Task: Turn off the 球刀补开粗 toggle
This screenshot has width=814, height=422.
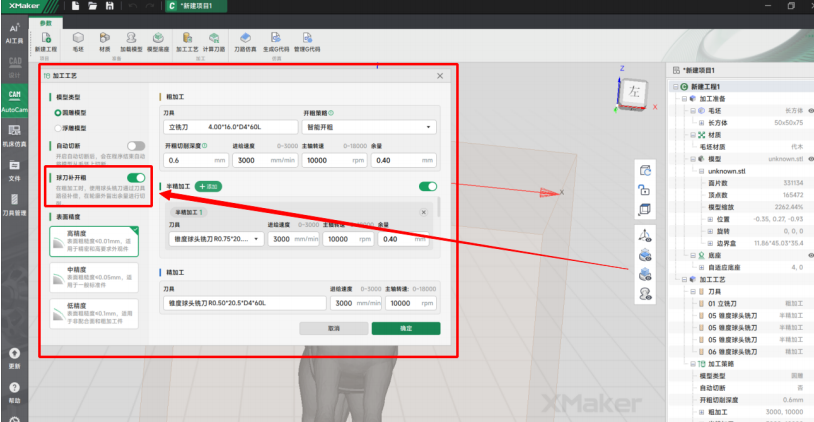Action: tap(135, 178)
